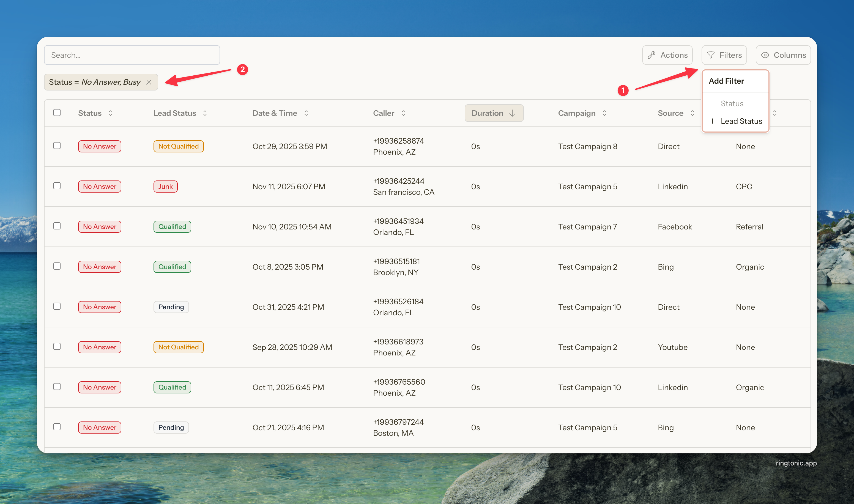Click the plus icon beside Lead Status

click(712, 121)
